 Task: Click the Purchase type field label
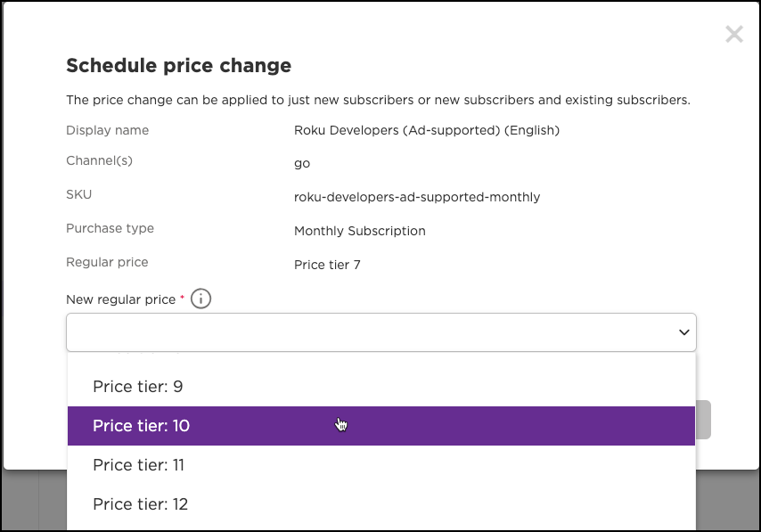(x=110, y=228)
